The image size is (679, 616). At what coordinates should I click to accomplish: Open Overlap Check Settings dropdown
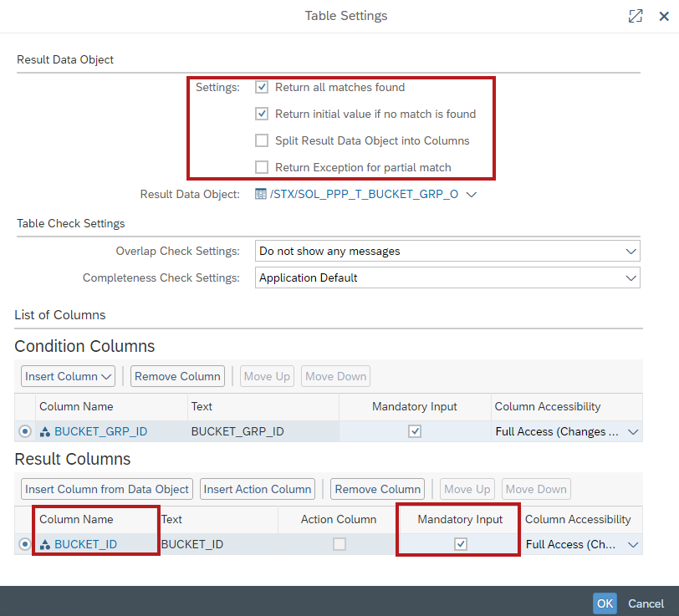coord(630,252)
